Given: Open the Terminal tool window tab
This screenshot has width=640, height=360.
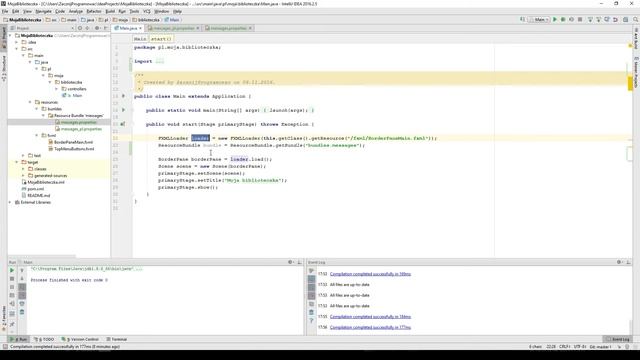Looking at the screenshot, I should tap(117, 339).
